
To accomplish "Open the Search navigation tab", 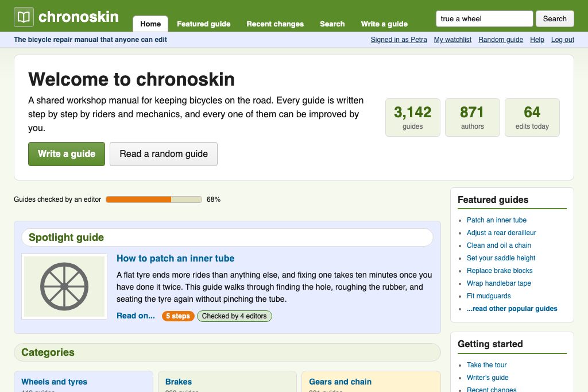I will click(332, 24).
